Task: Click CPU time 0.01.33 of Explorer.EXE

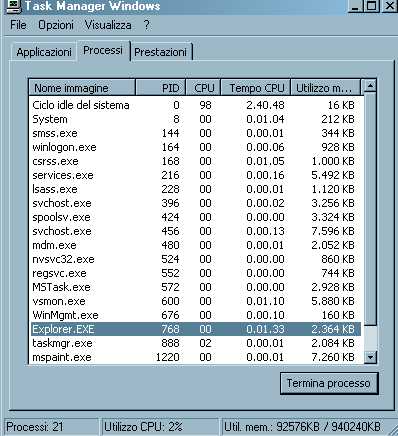Action: tap(265, 329)
